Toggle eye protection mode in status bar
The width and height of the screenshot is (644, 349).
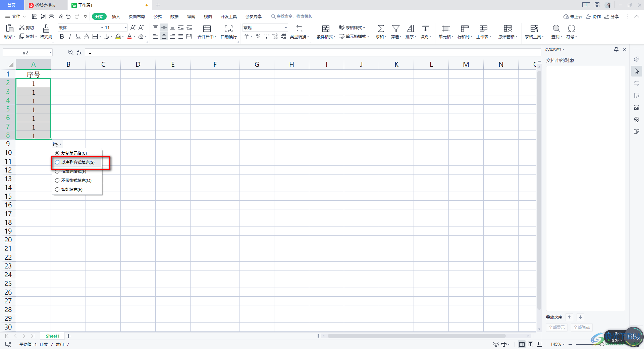coord(496,344)
